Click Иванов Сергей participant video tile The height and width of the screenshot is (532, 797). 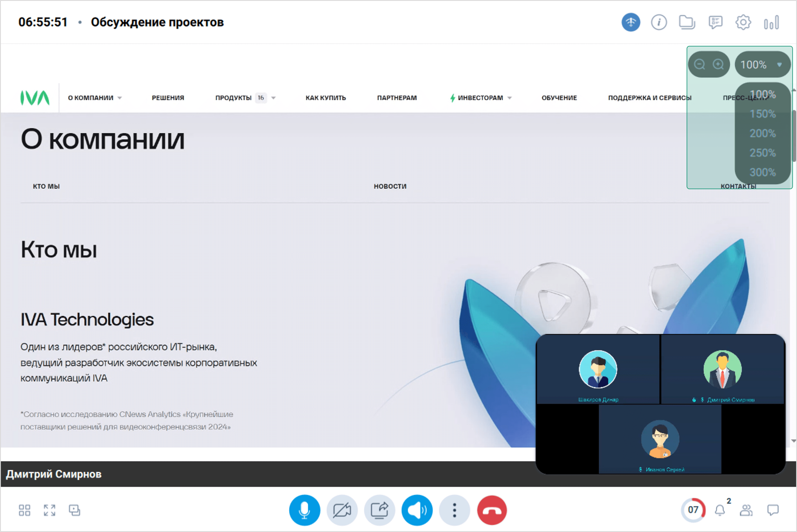[x=660, y=439]
